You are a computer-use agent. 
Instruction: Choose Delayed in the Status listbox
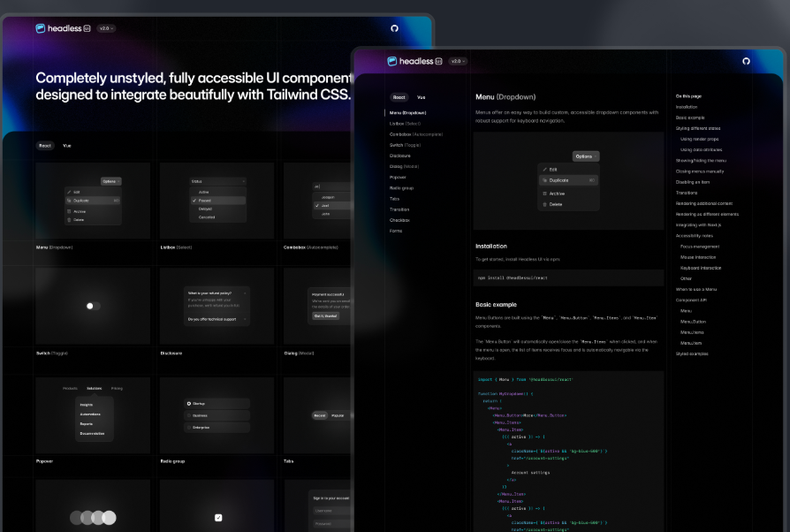pos(217,209)
